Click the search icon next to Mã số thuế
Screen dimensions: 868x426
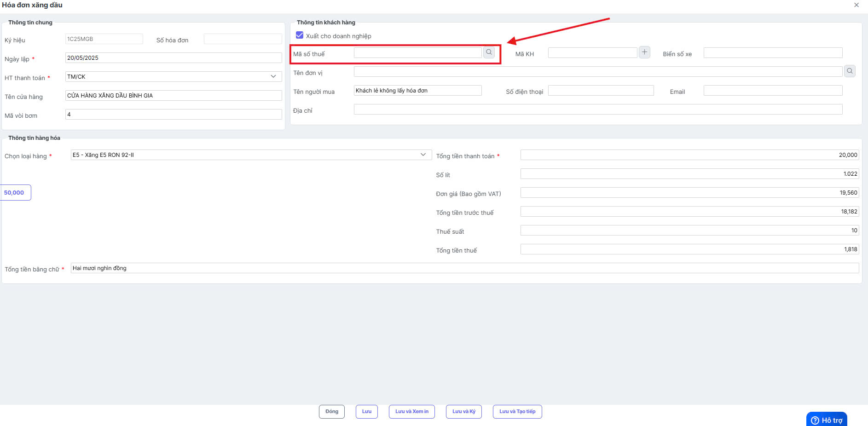[x=489, y=52]
